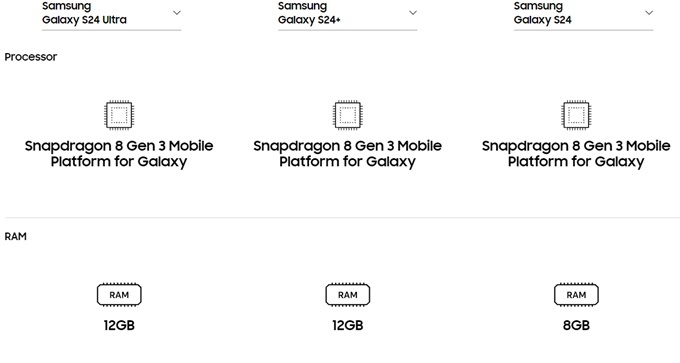Screen dimensions: 680x363
Task: Click the Processor section heading
Action: tap(31, 57)
